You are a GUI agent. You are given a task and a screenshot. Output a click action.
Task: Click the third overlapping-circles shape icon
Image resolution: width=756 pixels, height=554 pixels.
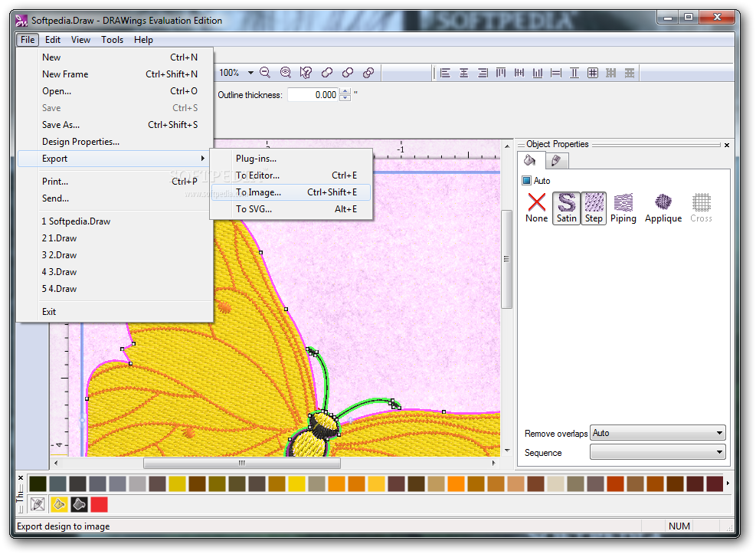368,73
